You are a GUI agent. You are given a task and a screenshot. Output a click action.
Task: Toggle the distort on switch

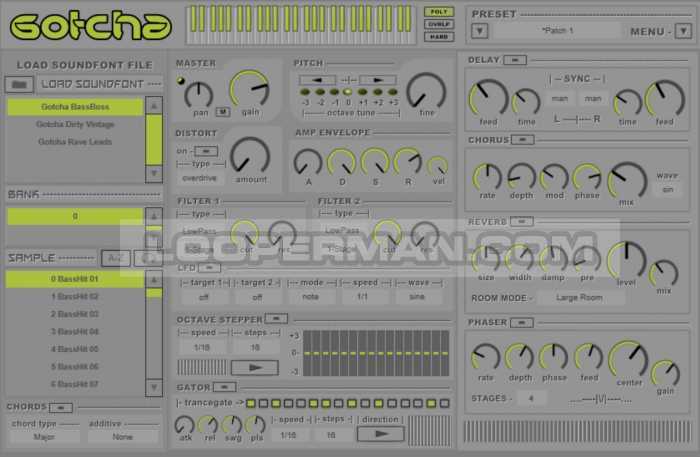click(x=206, y=151)
